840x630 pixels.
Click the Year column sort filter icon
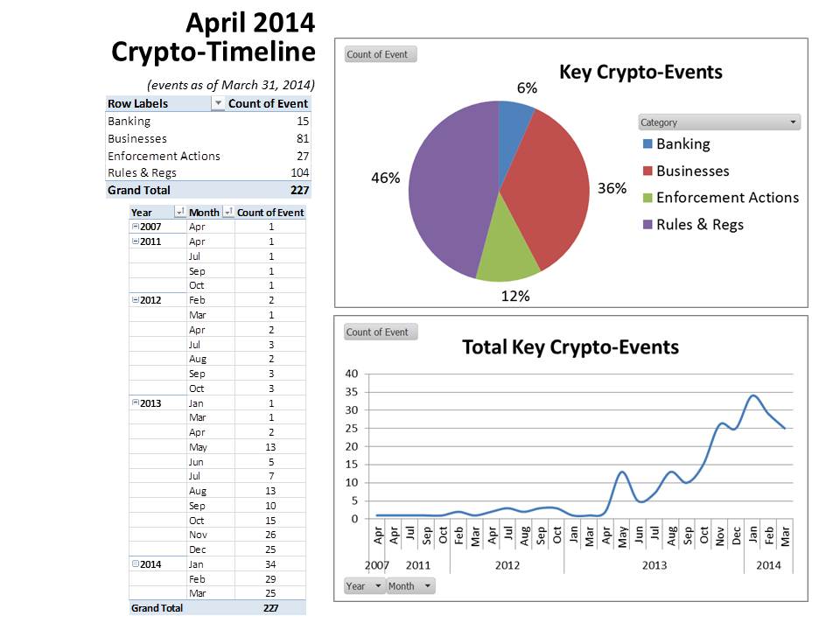pyautogui.click(x=179, y=213)
